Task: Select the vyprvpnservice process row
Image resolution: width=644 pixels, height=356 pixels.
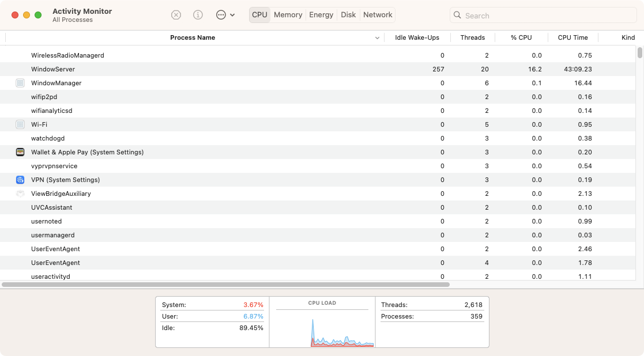Action: click(x=318, y=166)
